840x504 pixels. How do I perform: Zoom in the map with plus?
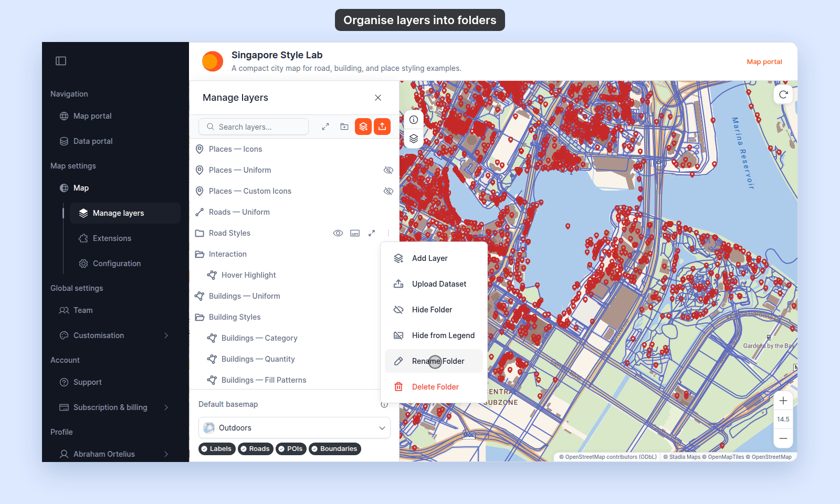point(783,401)
